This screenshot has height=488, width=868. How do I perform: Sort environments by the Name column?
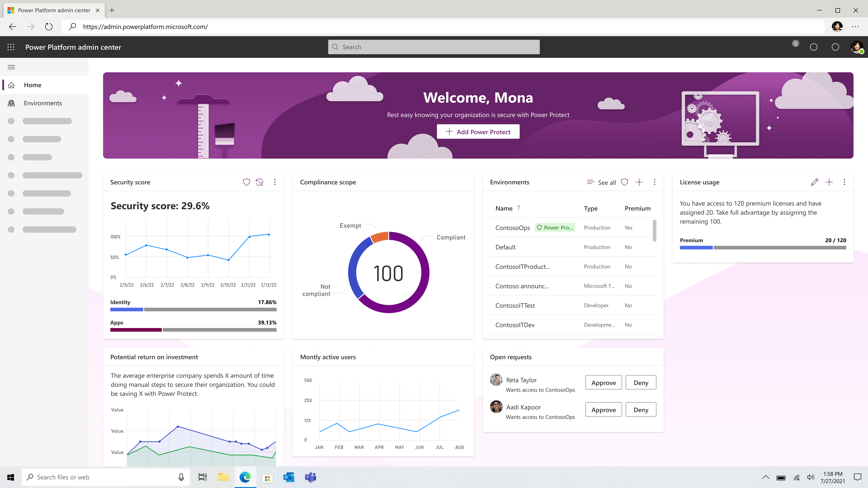[504, 208]
